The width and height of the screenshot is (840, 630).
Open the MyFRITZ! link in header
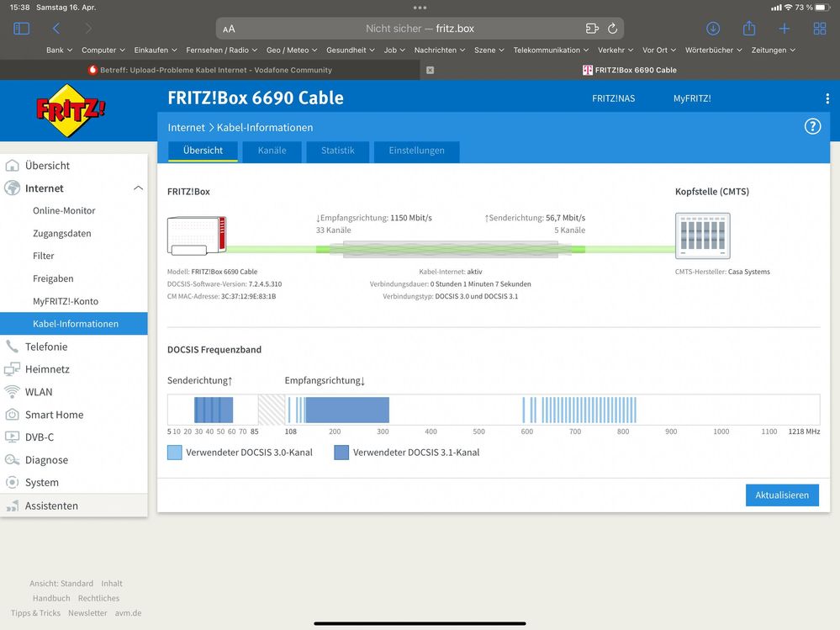692,98
